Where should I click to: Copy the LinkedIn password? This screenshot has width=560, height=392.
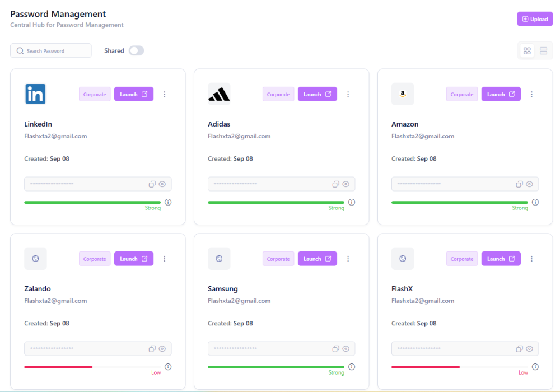pyautogui.click(x=152, y=184)
